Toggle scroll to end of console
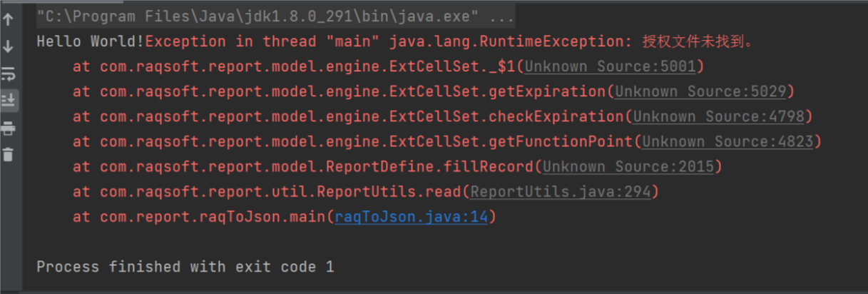The image size is (868, 294). (x=9, y=100)
